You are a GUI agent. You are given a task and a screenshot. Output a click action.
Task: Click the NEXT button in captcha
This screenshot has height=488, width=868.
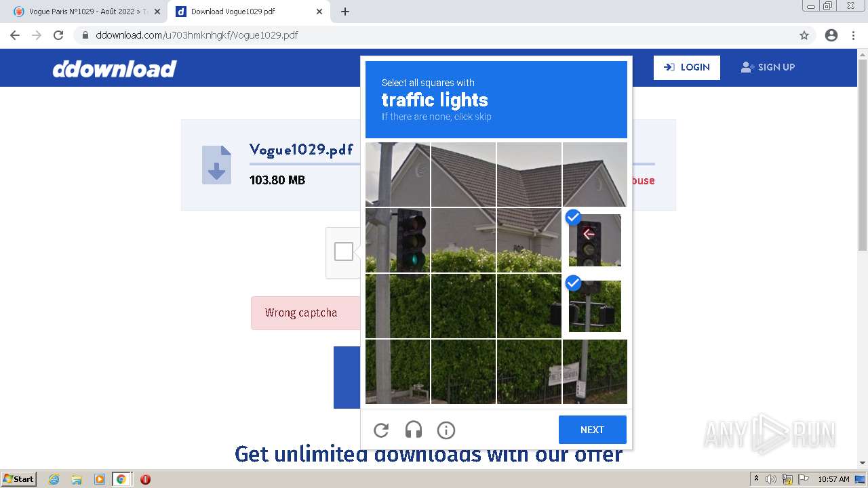click(x=592, y=430)
